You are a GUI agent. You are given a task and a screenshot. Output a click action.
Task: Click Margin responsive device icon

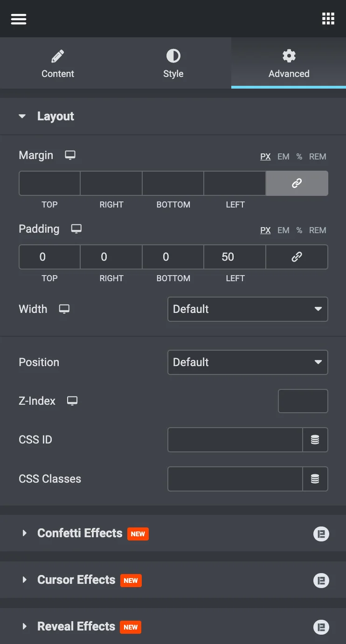click(x=70, y=155)
